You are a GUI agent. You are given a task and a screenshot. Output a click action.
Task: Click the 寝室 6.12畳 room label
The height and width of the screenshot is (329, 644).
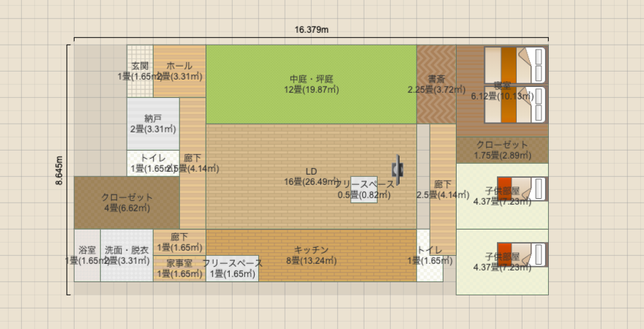502,91
